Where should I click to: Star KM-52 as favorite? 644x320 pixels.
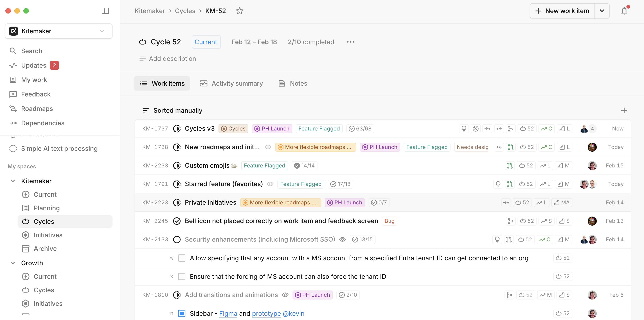(x=239, y=11)
